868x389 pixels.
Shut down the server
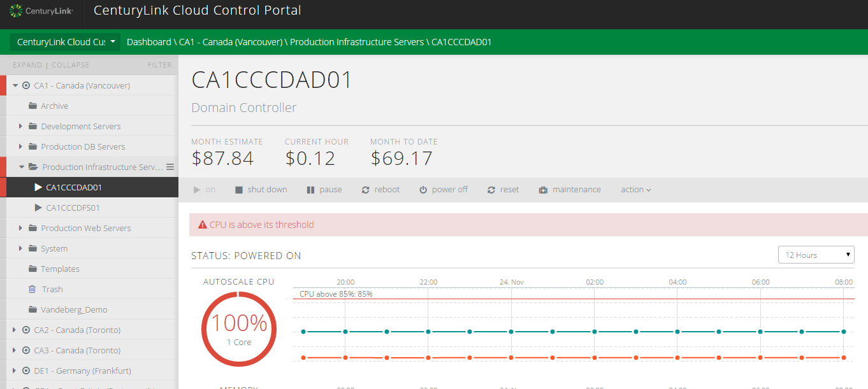pyautogui.click(x=261, y=190)
